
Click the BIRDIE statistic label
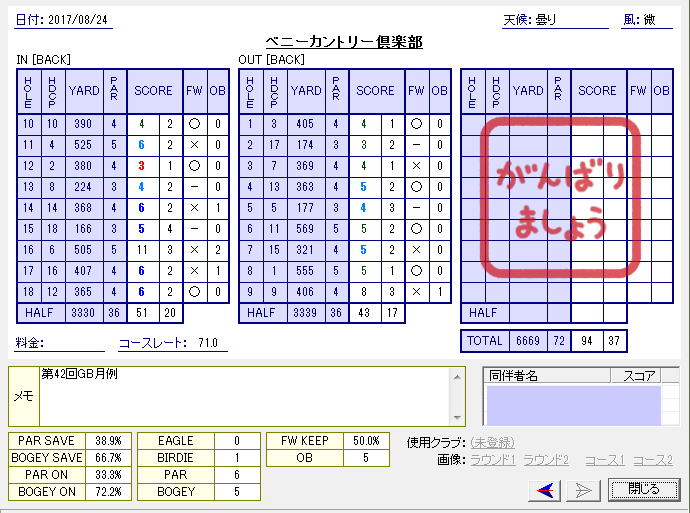[x=176, y=458]
